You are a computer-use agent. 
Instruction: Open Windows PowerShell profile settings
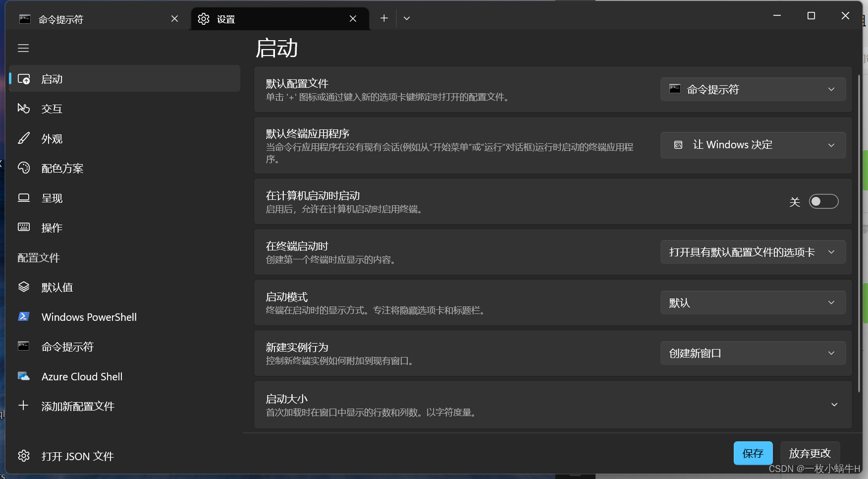click(x=124, y=317)
